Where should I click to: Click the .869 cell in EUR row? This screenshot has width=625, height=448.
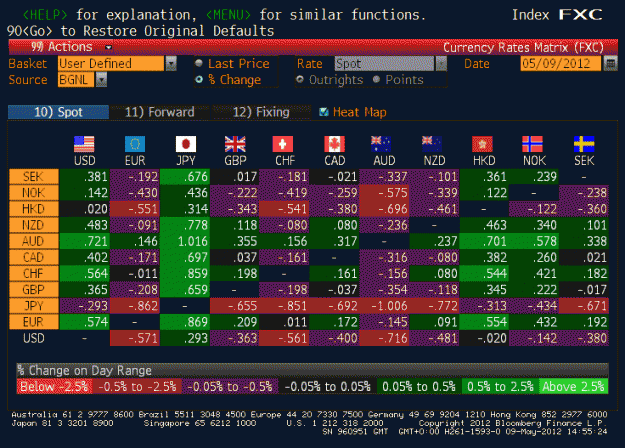(185, 322)
